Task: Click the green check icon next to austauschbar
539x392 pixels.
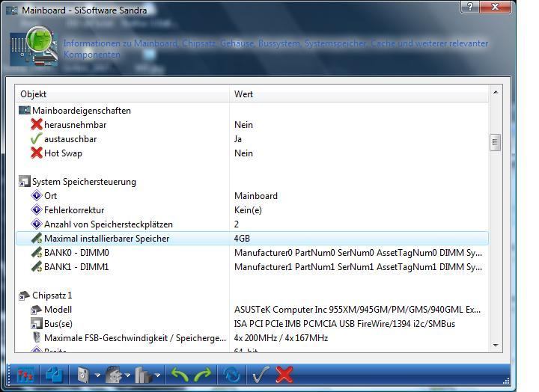Action: click(37, 139)
